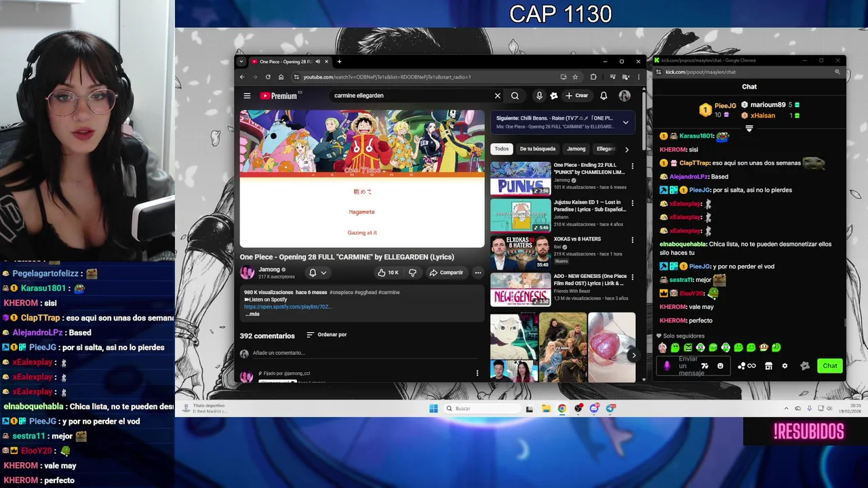This screenshot has height=488, width=868.
Task: Open options menu for PUNKS video
Action: 633,166
